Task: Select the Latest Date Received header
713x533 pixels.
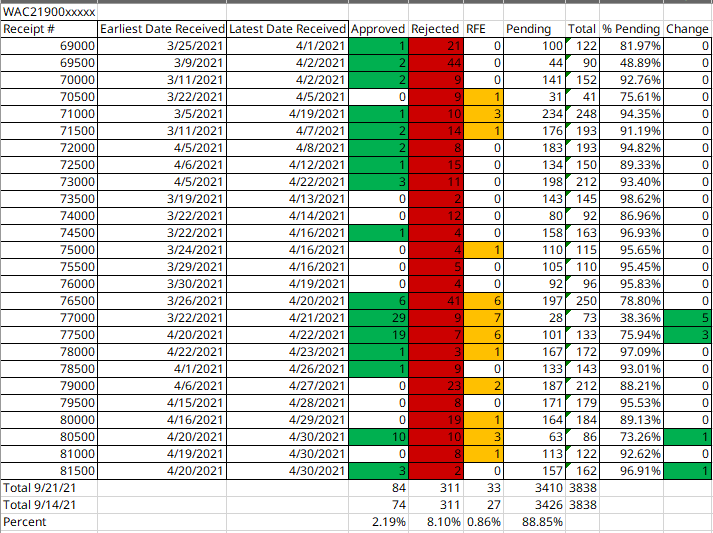Action: click(287, 29)
